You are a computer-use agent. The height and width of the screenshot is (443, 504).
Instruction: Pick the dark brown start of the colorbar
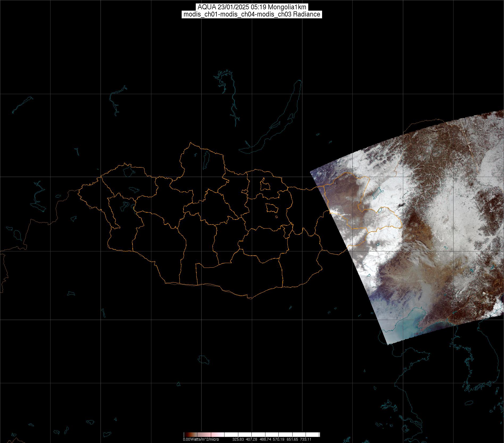point(186,434)
